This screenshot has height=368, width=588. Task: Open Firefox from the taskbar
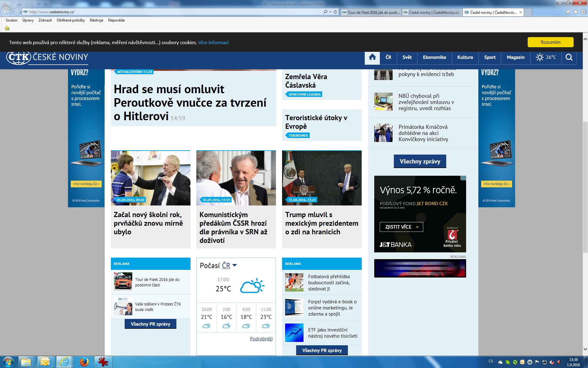click(x=84, y=362)
